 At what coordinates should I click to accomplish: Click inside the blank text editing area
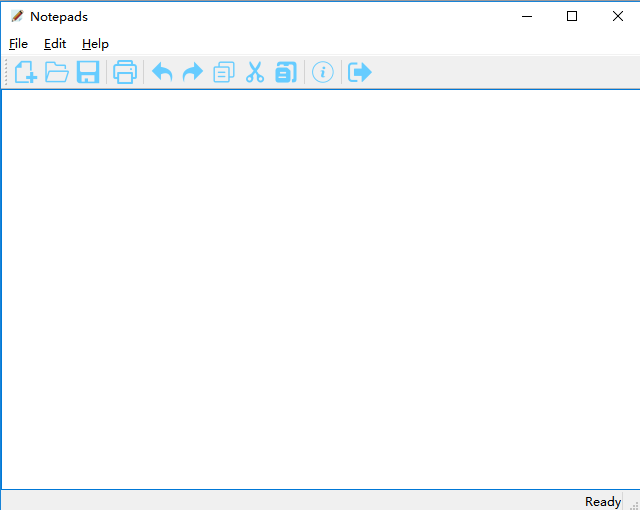click(321, 289)
